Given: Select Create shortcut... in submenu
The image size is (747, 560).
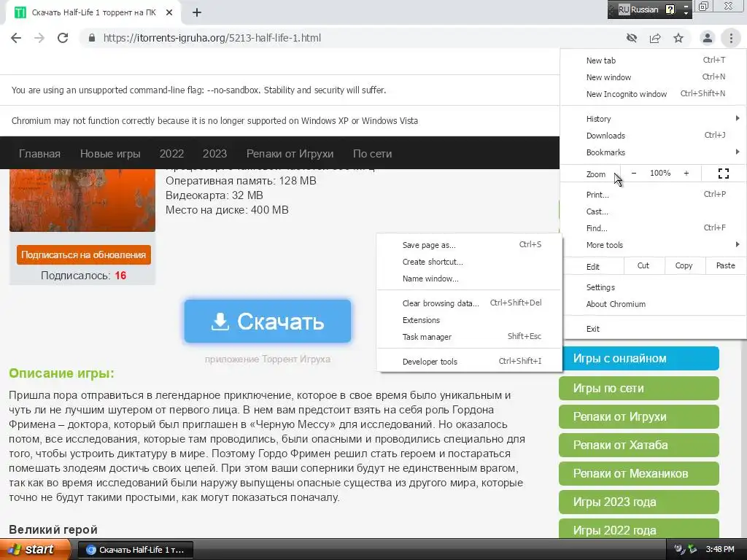Looking at the screenshot, I should (469, 262).
